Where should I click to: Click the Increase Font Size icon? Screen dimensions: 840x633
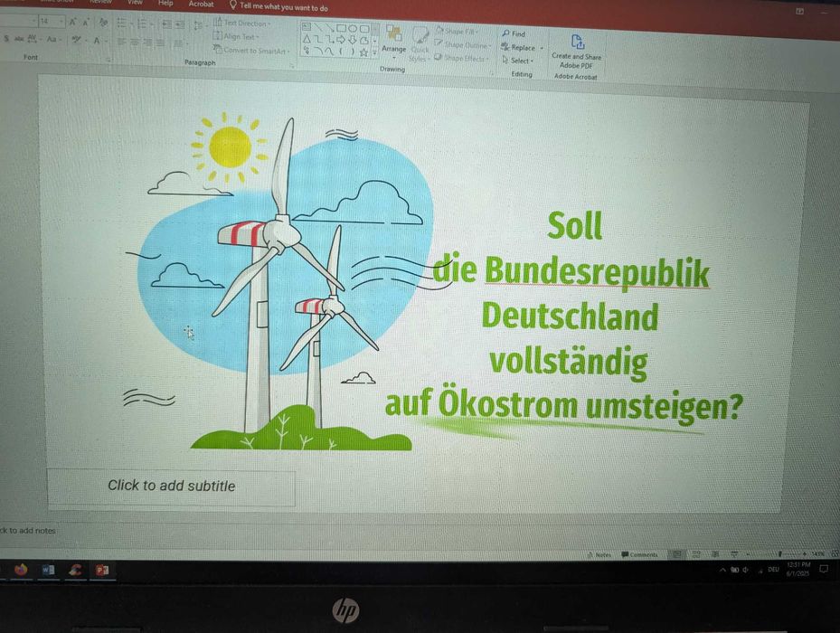72,22
